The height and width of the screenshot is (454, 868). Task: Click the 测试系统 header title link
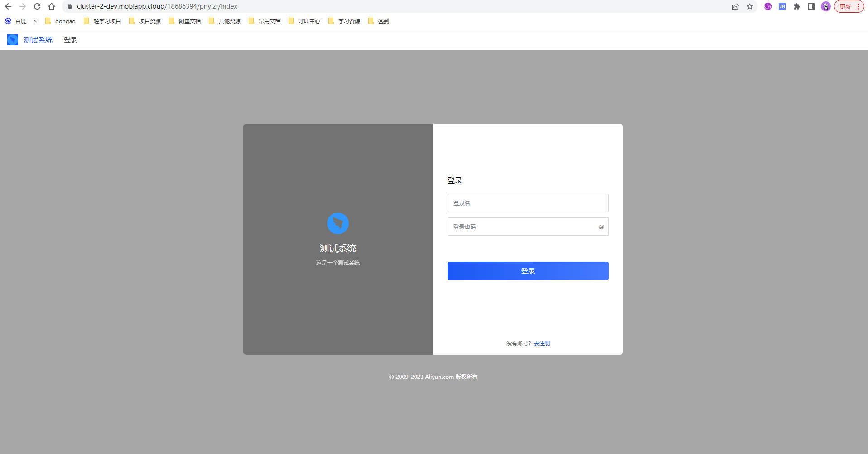point(38,40)
